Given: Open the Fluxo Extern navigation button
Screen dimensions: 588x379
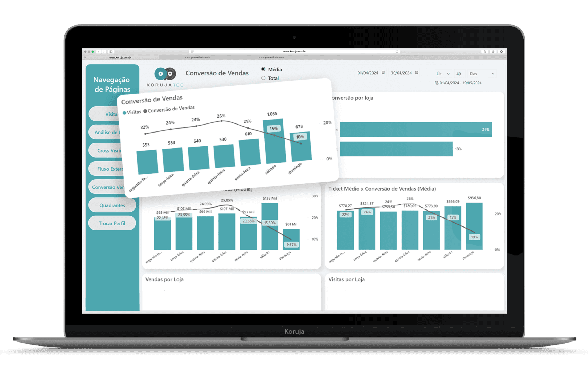Looking at the screenshot, I should point(106,169).
